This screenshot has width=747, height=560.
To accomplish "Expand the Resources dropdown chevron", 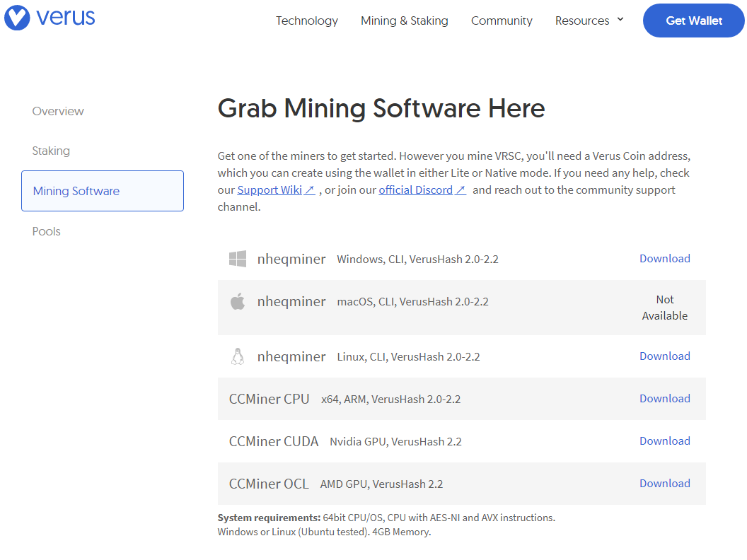I will tap(620, 20).
